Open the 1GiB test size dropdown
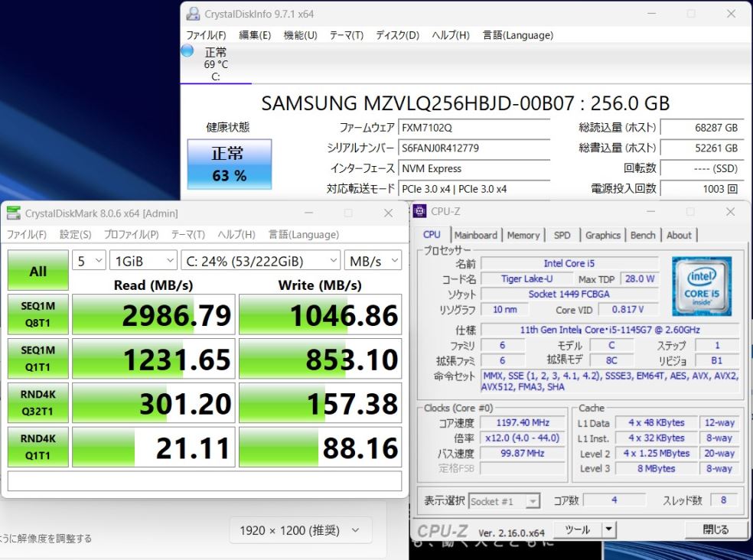This screenshot has width=753, height=560. pyautogui.click(x=143, y=261)
